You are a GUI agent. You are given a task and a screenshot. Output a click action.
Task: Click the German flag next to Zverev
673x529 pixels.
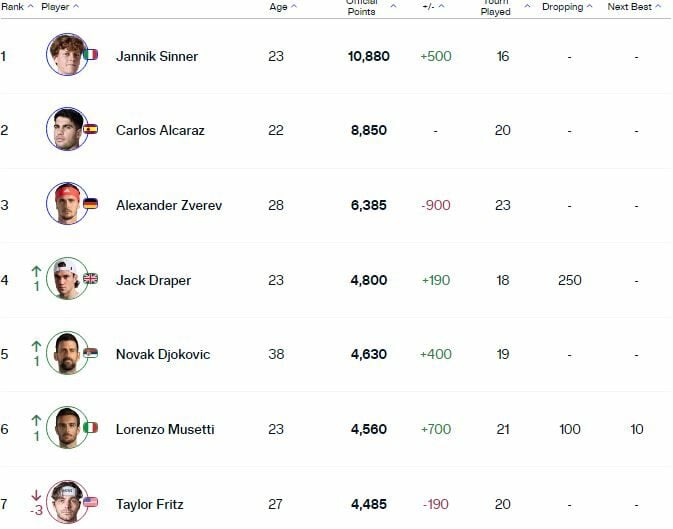pyautogui.click(x=91, y=204)
